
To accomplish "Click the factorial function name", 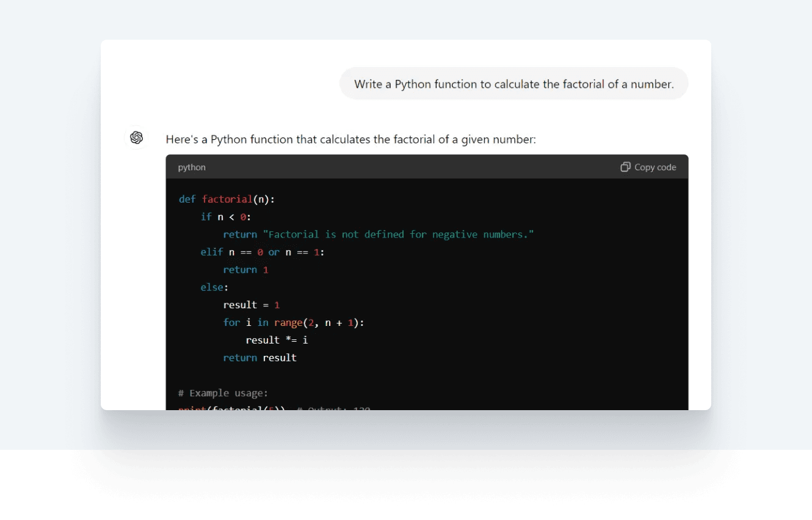I will point(227,199).
